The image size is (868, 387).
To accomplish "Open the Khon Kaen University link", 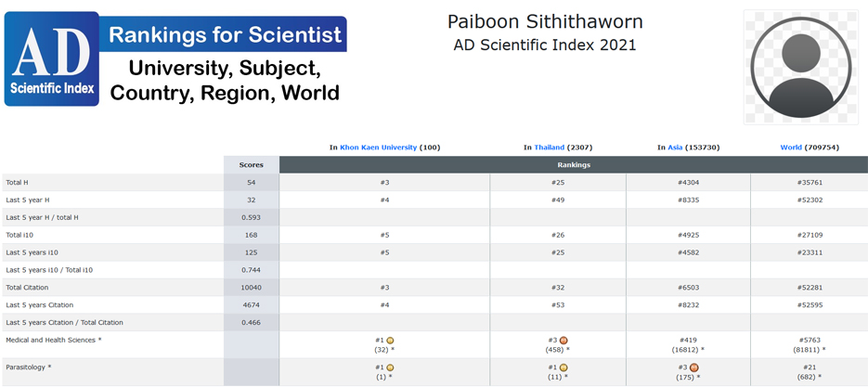I will click(x=378, y=148).
